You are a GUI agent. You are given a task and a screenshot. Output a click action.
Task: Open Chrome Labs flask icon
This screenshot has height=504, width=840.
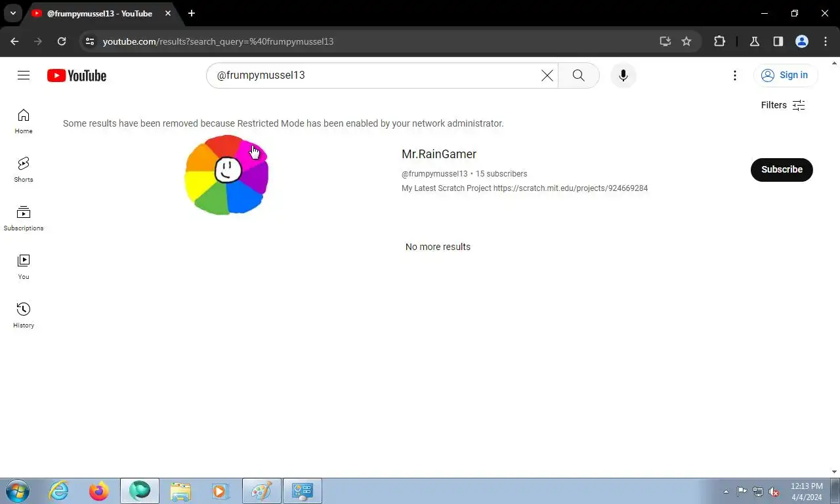(x=755, y=41)
